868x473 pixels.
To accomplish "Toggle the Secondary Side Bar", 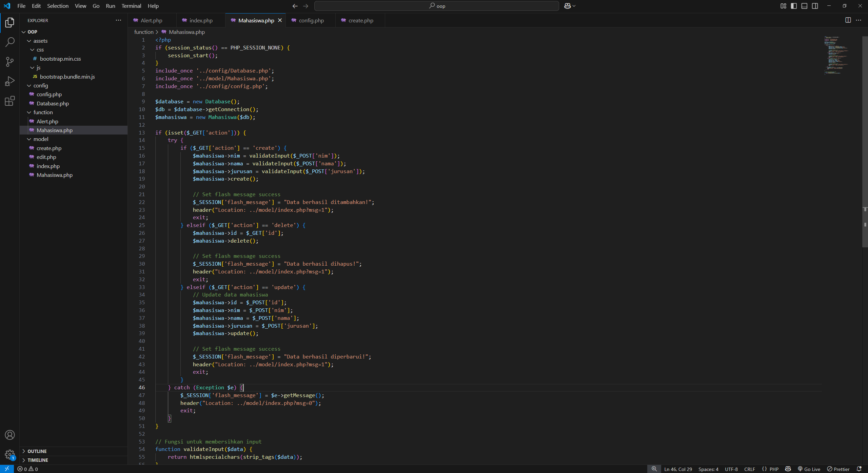I will click(x=814, y=6).
